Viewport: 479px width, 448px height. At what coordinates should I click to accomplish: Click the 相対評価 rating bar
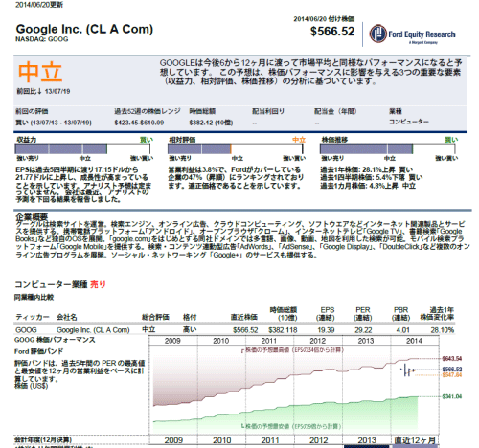click(236, 149)
